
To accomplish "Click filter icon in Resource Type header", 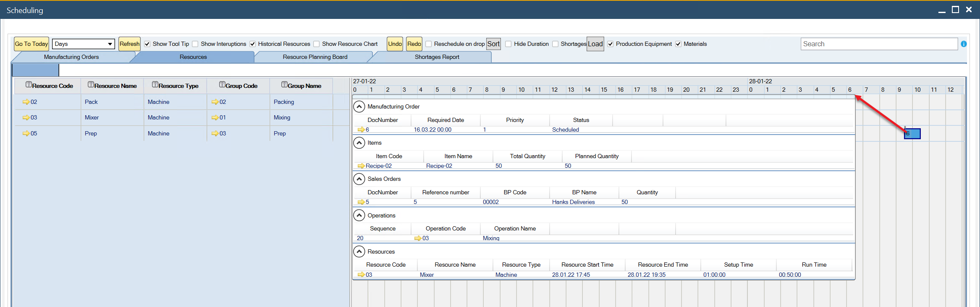I will [x=155, y=85].
